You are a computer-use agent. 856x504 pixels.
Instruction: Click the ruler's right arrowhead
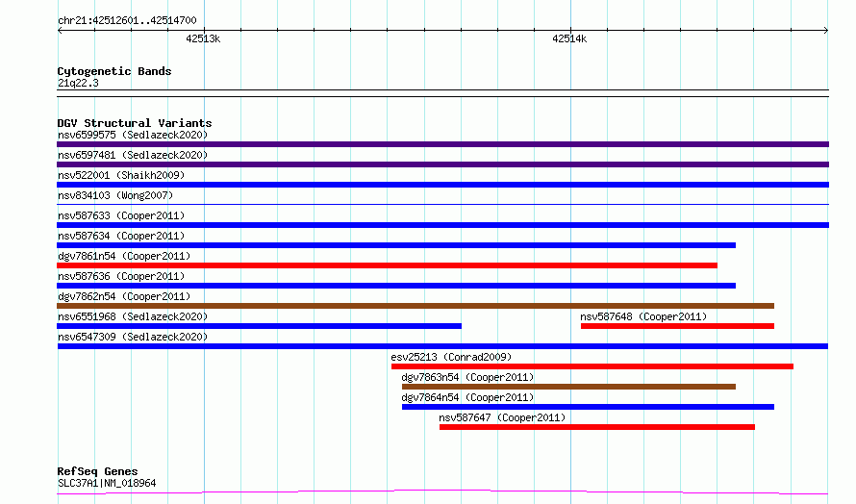826,30
